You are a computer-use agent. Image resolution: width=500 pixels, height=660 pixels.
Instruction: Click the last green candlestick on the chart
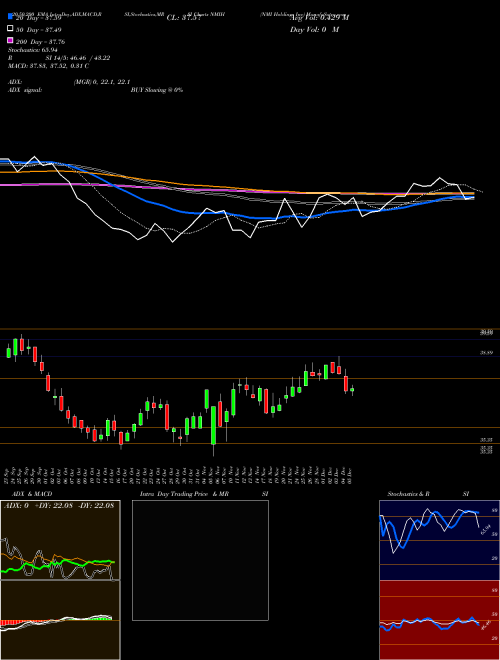point(352,390)
